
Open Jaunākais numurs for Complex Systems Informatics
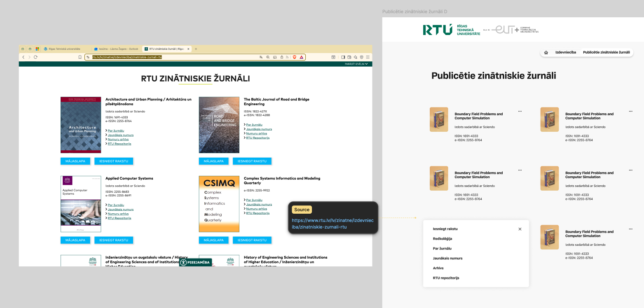pos(259,204)
